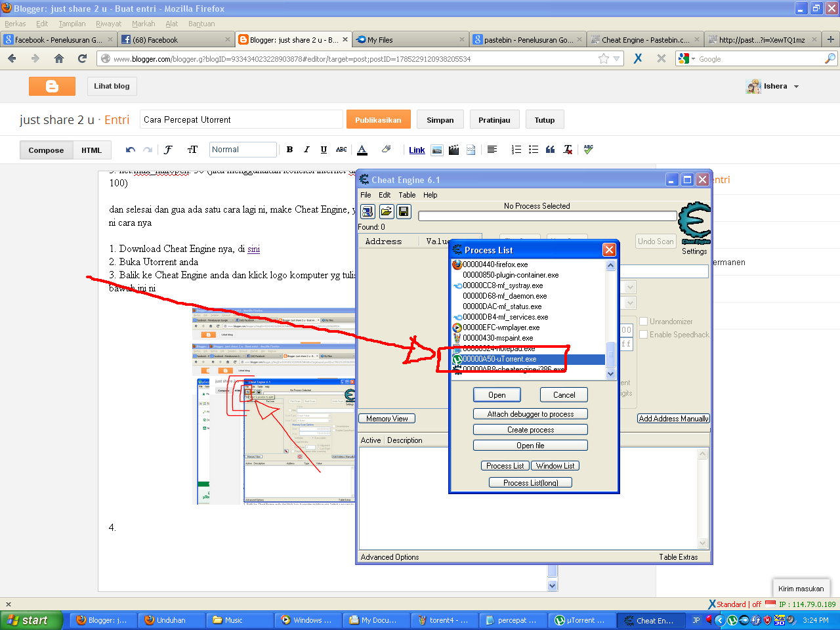Apply a bulleted list to the text

(534, 150)
